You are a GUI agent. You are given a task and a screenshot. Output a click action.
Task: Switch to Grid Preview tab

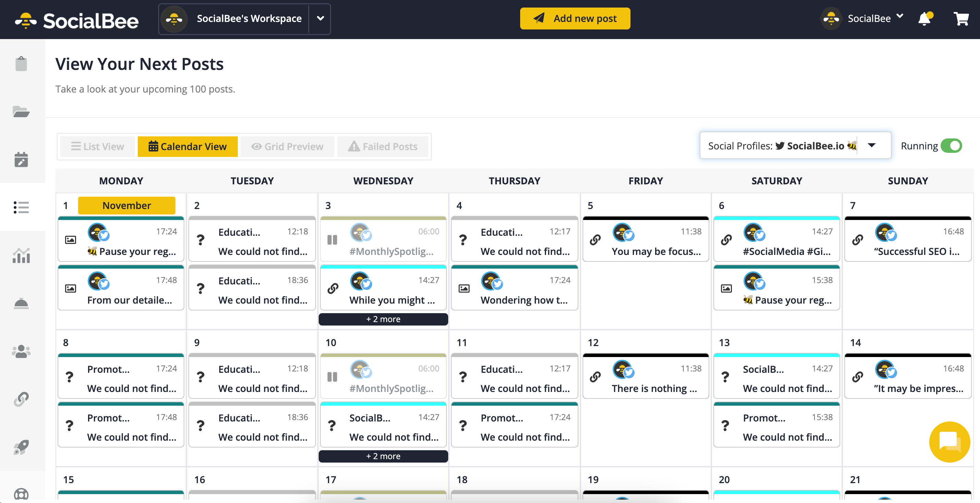click(287, 146)
